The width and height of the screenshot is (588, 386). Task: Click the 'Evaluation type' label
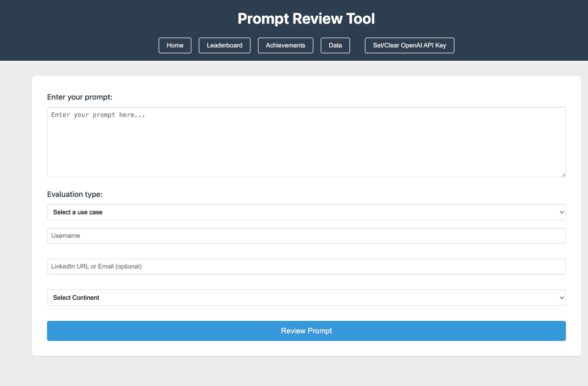pyautogui.click(x=74, y=194)
